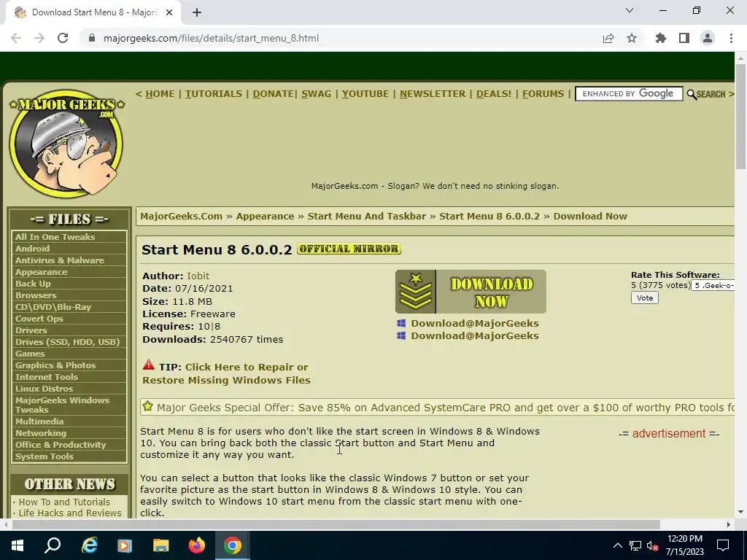Image resolution: width=747 pixels, height=560 pixels.
Task: Bookmark this page with the star icon
Action: [x=632, y=38]
